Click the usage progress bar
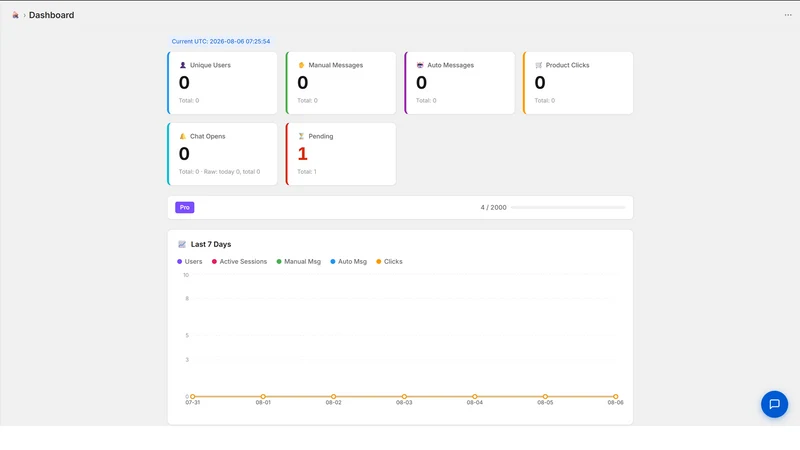The image size is (800, 450). click(x=568, y=208)
